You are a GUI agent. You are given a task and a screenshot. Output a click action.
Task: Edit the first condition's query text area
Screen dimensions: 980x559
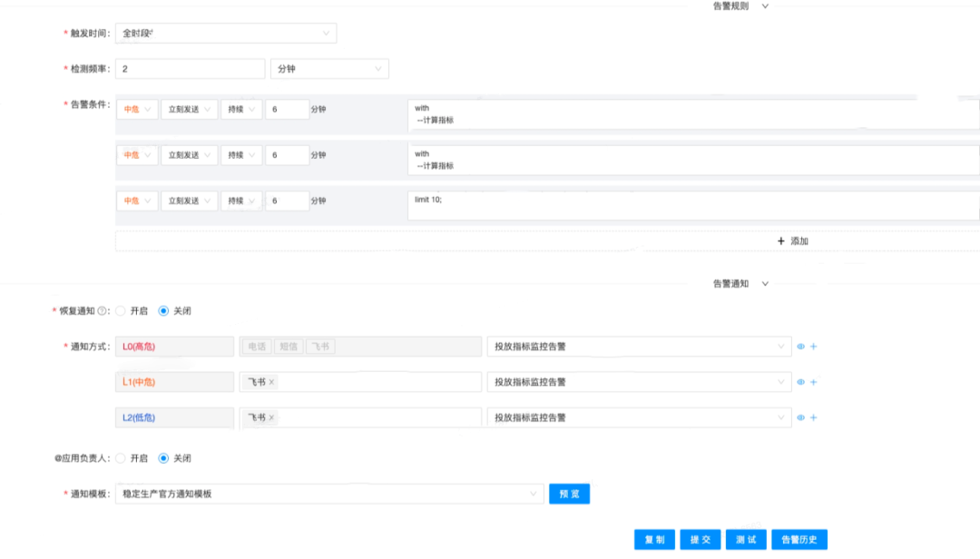coord(694,114)
